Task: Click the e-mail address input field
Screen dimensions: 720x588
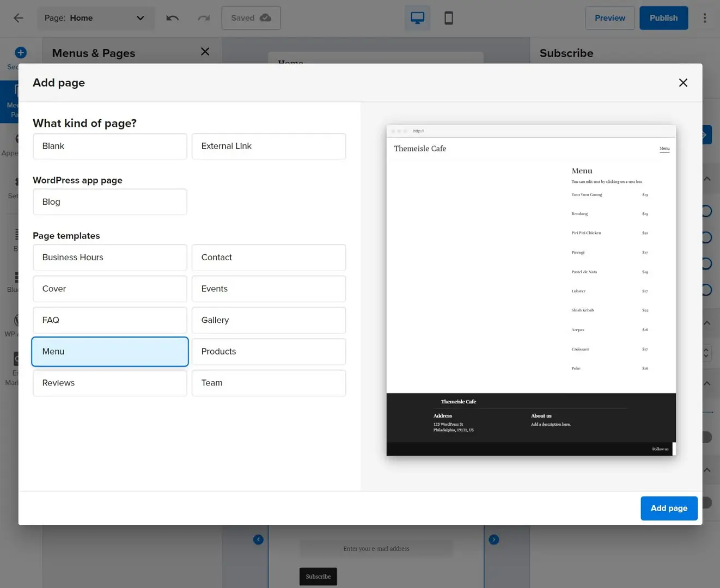Action: 376,548
